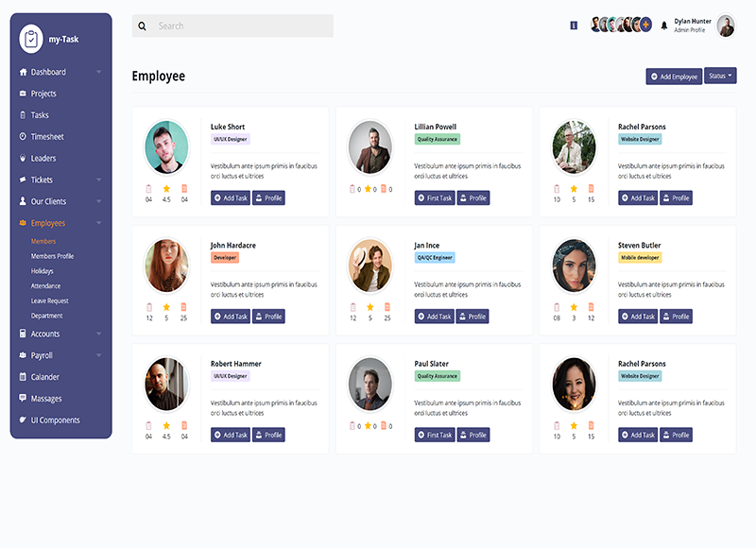Viewport: 756px width, 548px height.
Task: Click the search magnifier icon
Action: pyautogui.click(x=143, y=26)
